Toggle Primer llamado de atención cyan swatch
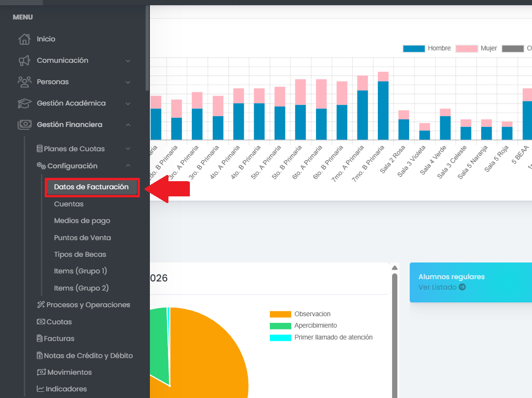 pyautogui.click(x=280, y=338)
